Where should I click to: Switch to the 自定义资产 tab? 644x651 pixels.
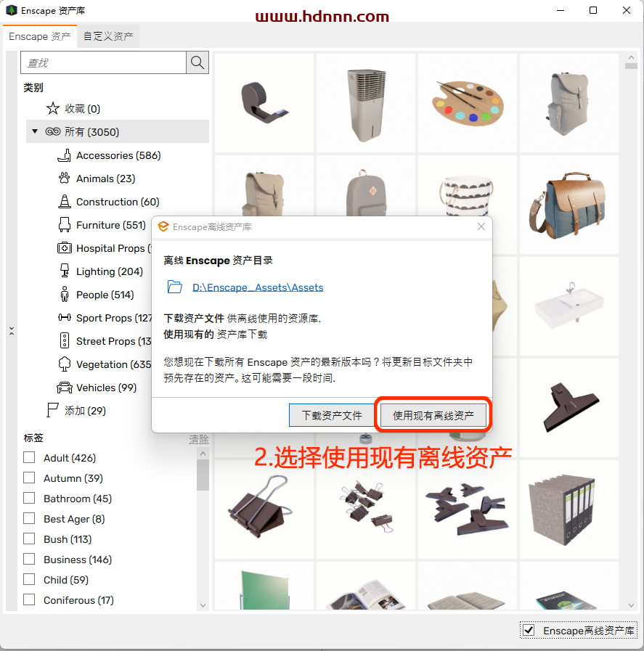click(x=108, y=36)
